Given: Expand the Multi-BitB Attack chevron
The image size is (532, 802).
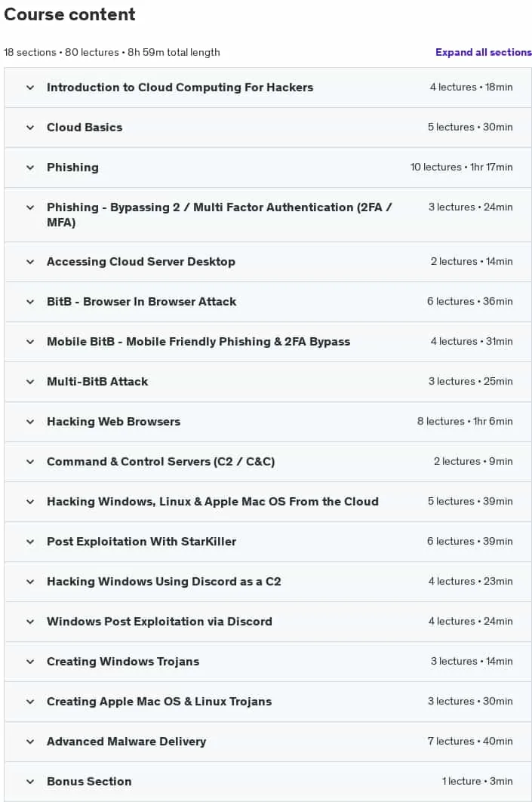Looking at the screenshot, I should (x=30, y=382).
